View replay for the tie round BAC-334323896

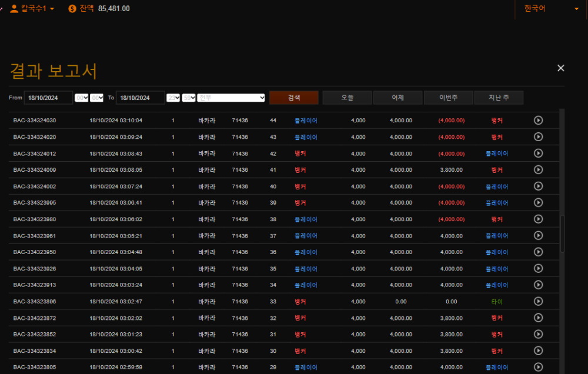538,302
